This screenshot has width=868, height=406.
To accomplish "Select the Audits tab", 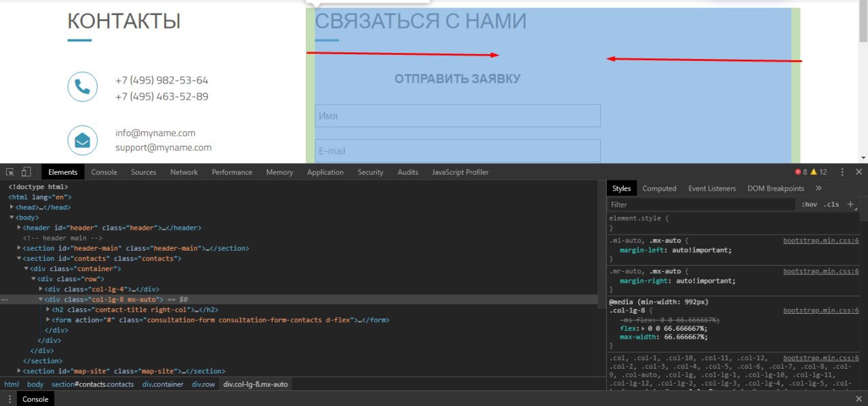I will 408,172.
